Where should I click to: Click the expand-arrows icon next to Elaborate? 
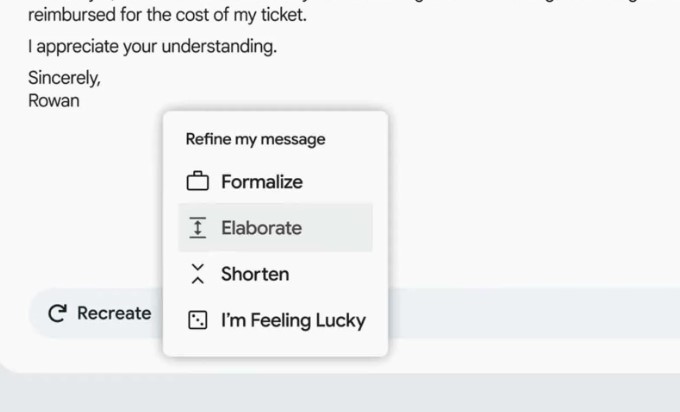point(198,228)
